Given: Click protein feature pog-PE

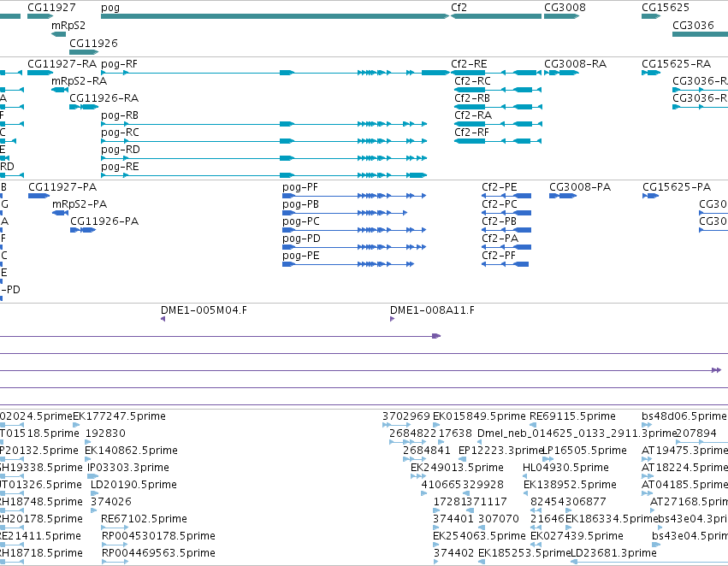Looking at the screenshot, I should click(x=348, y=264).
